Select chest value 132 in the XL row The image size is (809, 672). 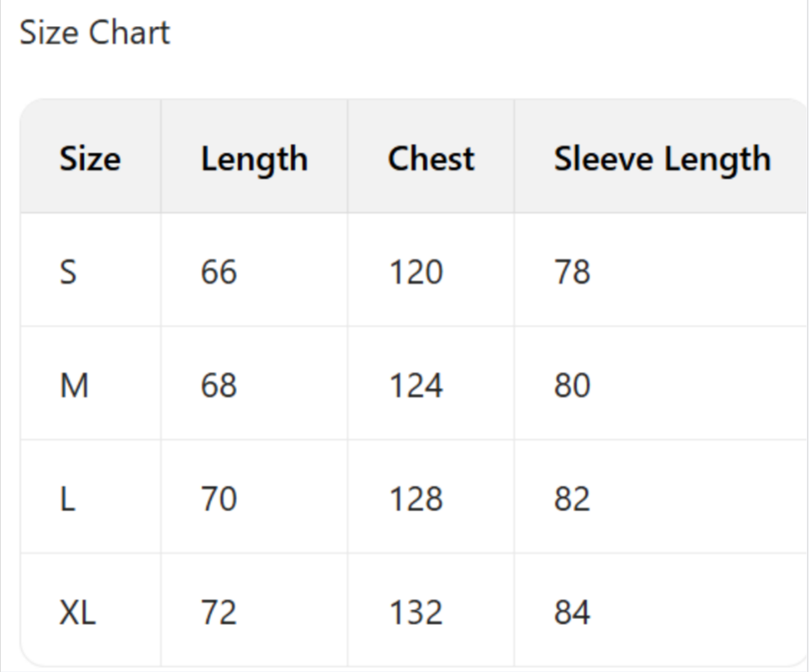tap(415, 612)
